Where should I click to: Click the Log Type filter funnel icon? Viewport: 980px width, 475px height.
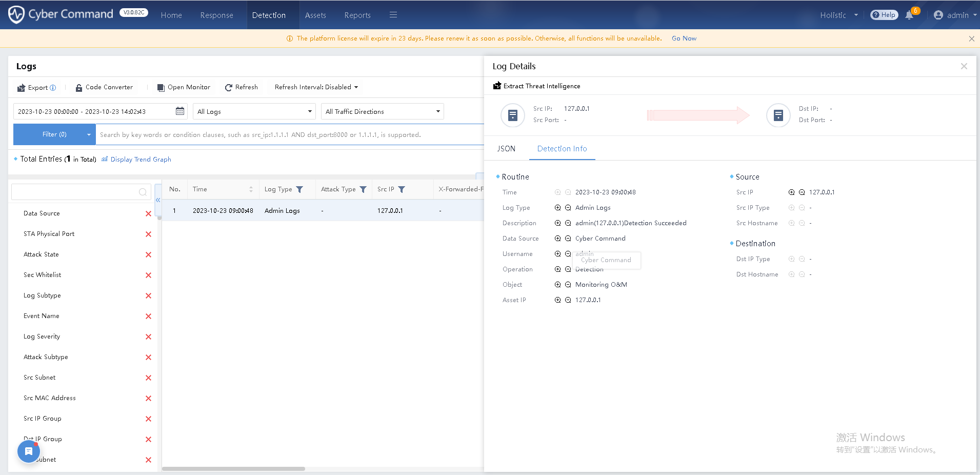pos(299,190)
